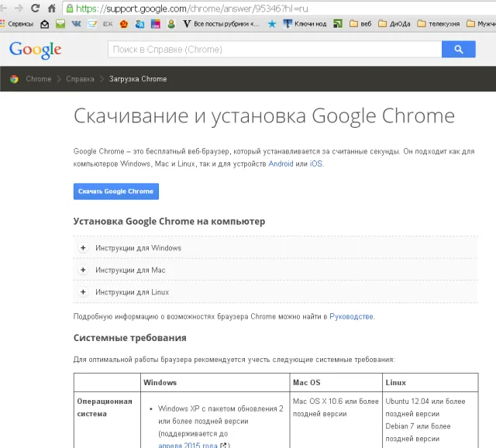Open the EX bookmark
The width and height of the screenshot is (496, 448).
click(x=108, y=24)
